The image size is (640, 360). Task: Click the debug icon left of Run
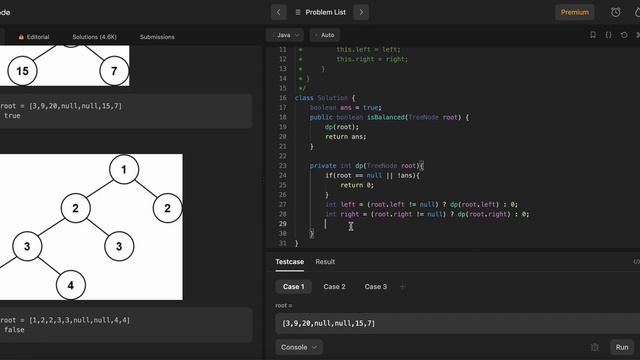pos(594,347)
